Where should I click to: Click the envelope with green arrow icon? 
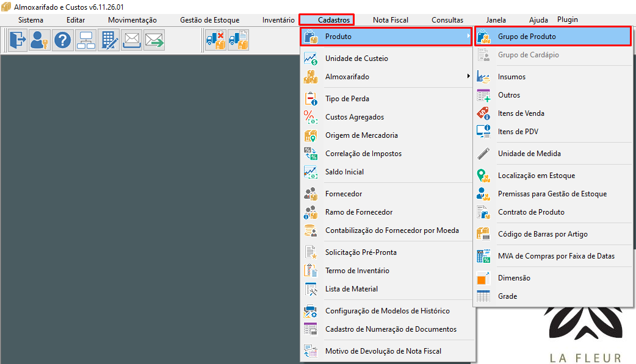154,40
